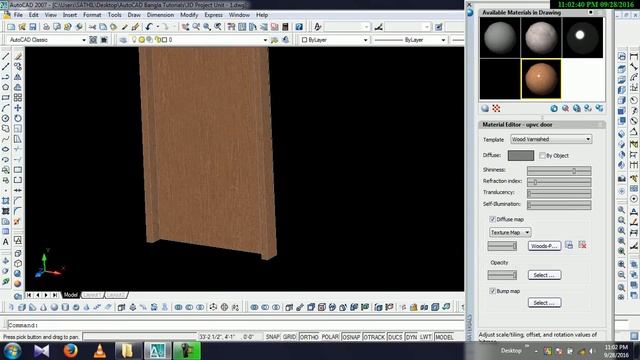Click the Woods-P texture file button
Image resolution: width=640 pixels, height=360 pixels.
click(544, 246)
